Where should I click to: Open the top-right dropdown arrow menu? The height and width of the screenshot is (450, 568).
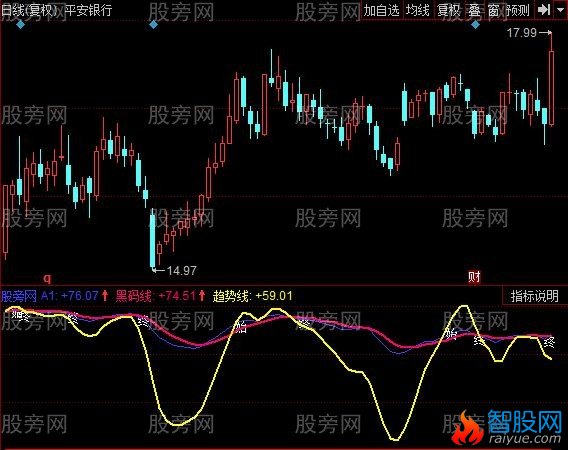(560, 10)
